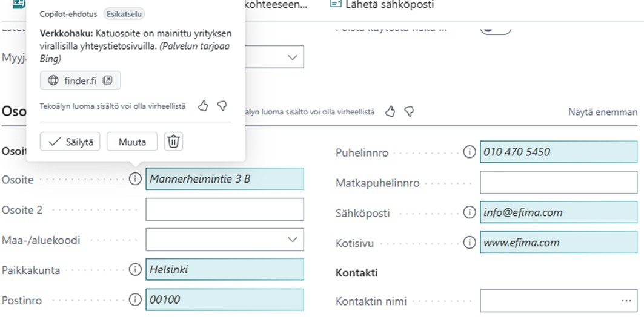Click into the Osoite 2 field

(224, 209)
